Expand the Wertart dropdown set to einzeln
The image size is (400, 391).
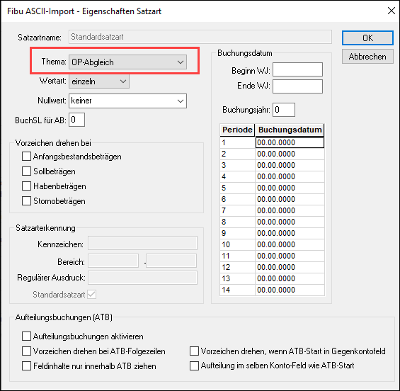[99, 81]
